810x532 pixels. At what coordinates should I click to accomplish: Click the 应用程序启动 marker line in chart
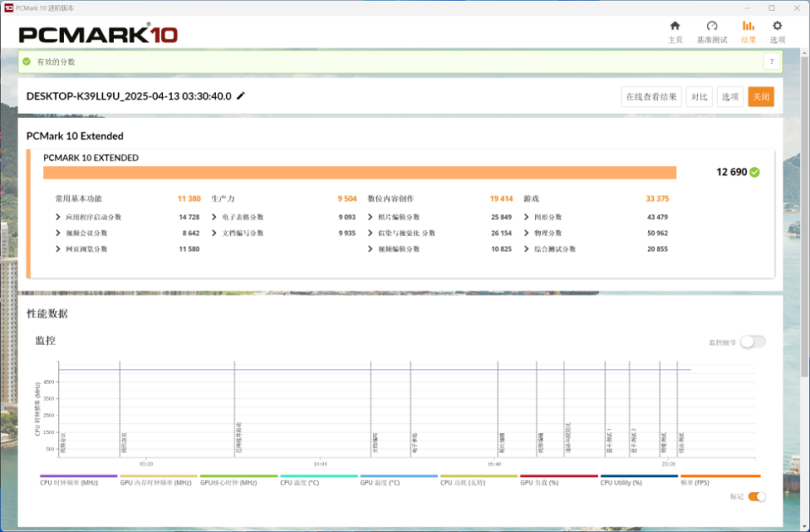pyautogui.click(x=235, y=408)
